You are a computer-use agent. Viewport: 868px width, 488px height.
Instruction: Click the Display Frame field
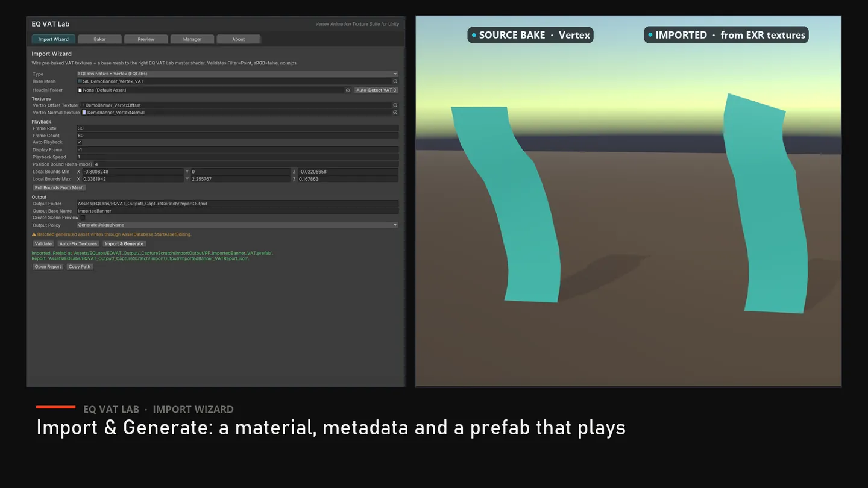(x=237, y=150)
